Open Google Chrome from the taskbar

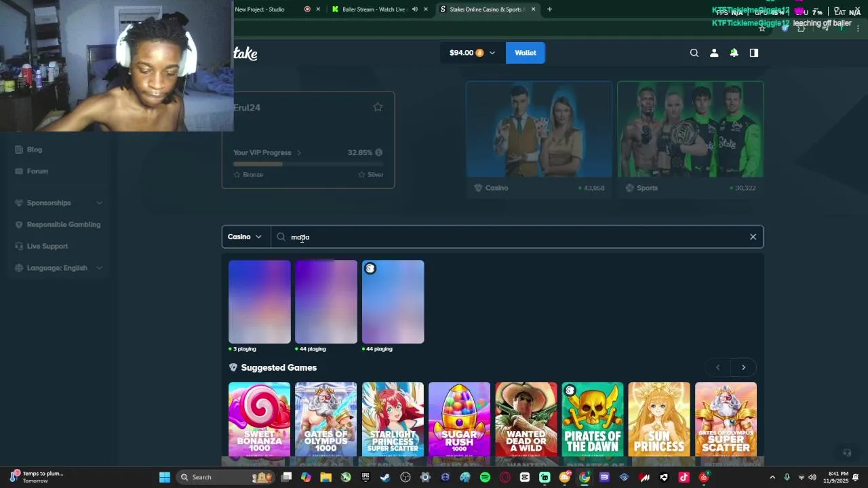[585, 477]
